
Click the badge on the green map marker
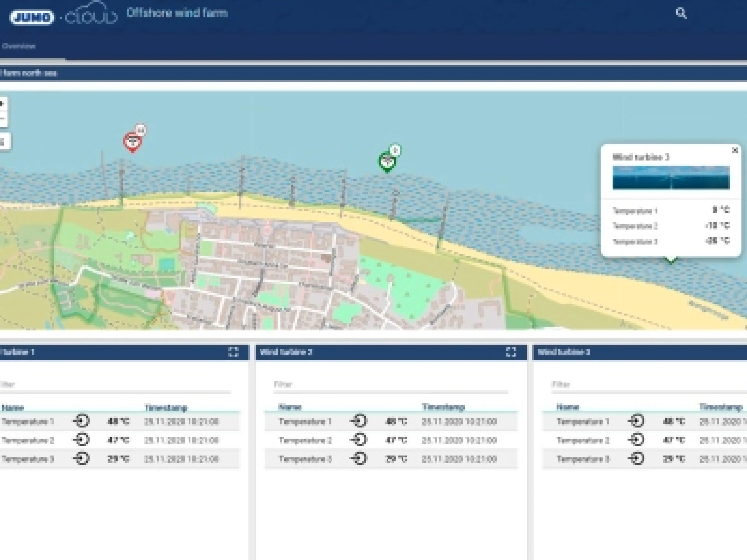[x=395, y=150]
